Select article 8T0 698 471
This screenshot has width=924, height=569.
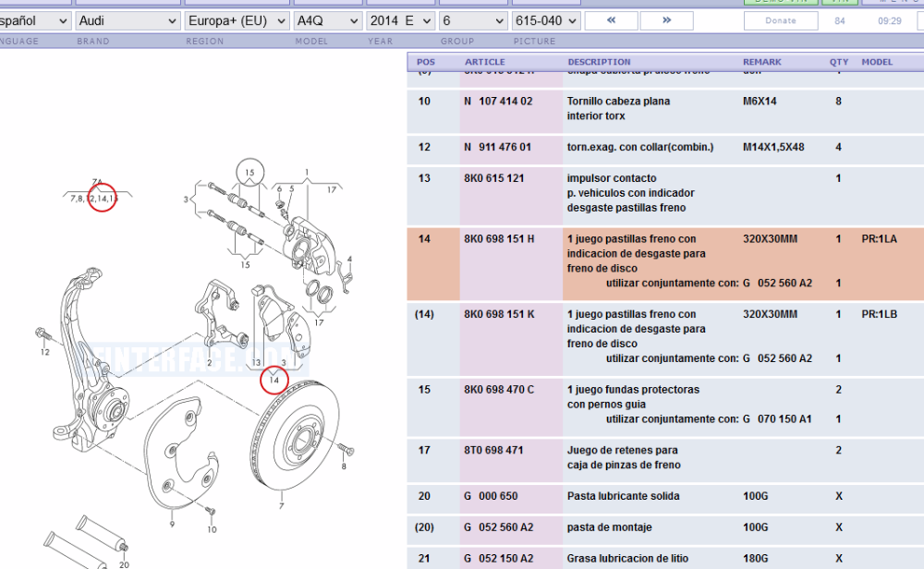(493, 451)
